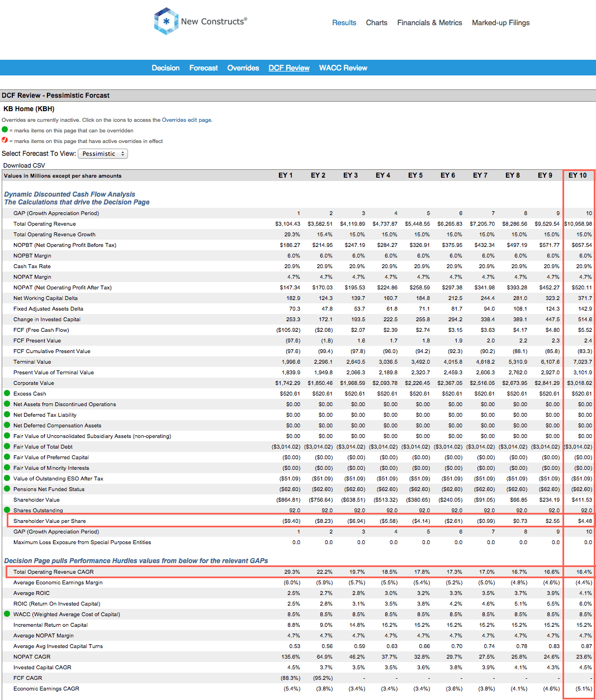
Task: Click the $10,958.98 revenue value
Action: tap(578, 224)
